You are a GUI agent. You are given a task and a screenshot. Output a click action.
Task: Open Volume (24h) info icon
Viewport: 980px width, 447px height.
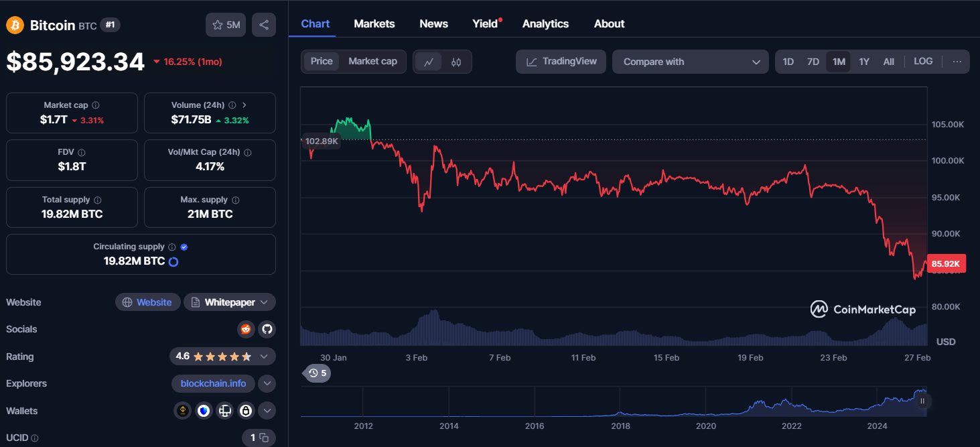coord(232,105)
